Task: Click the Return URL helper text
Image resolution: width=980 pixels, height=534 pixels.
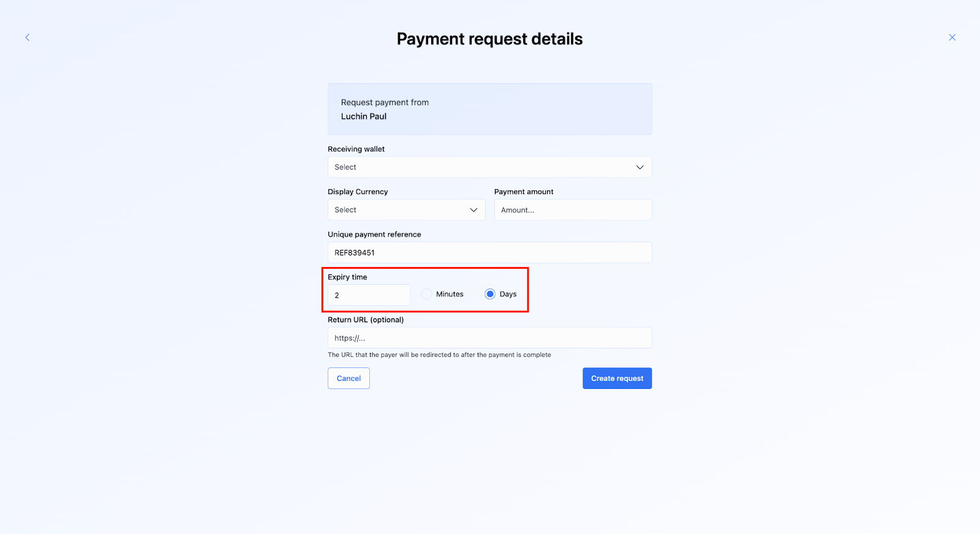Action: pyautogui.click(x=439, y=355)
